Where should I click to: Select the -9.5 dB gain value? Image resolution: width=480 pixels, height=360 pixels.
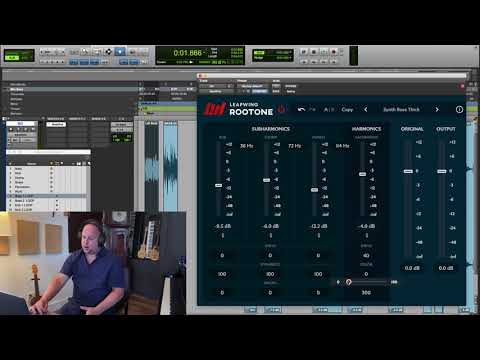223,226
